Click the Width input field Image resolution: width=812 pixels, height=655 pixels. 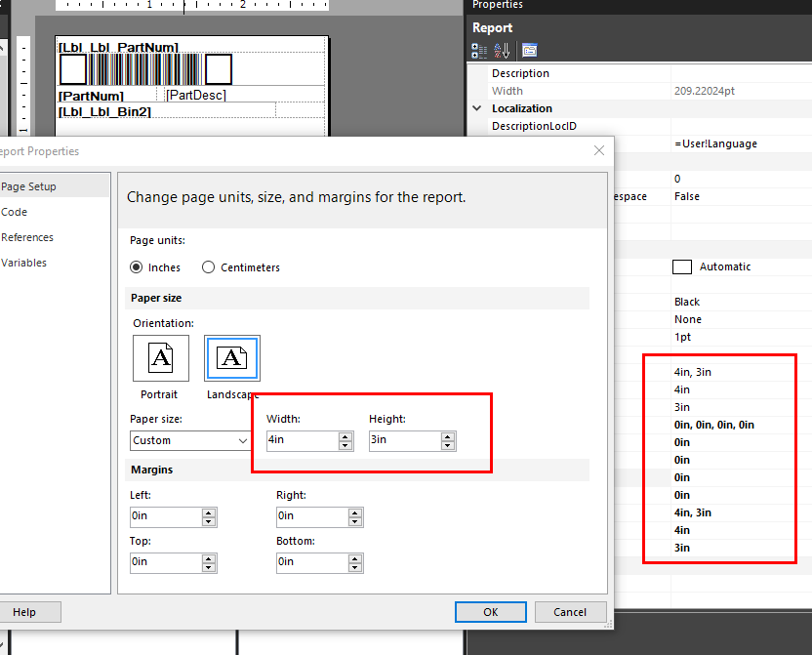click(303, 440)
